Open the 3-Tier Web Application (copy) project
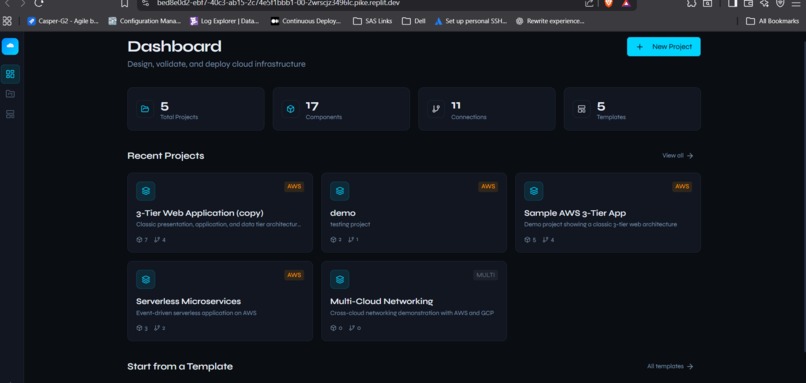 coord(200,213)
